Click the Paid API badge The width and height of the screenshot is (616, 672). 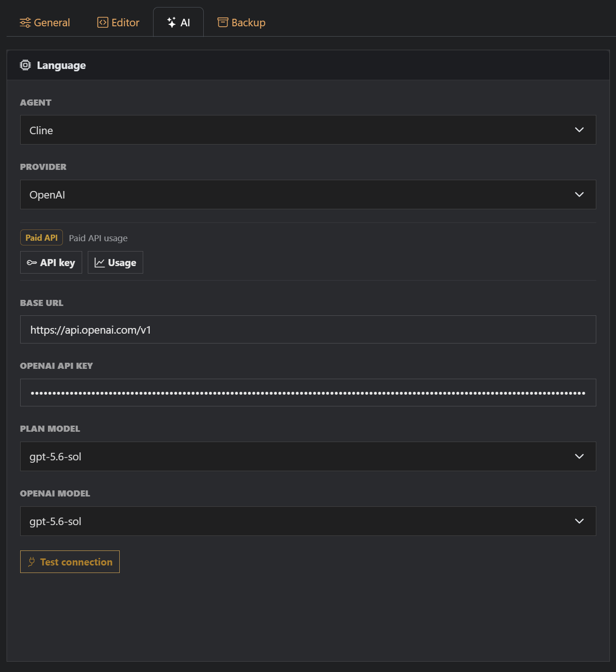[41, 238]
